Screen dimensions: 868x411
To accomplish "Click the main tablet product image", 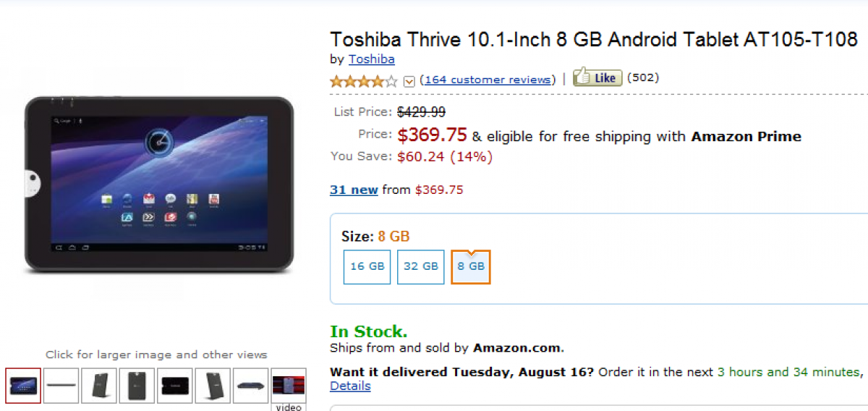I will 158,185.
